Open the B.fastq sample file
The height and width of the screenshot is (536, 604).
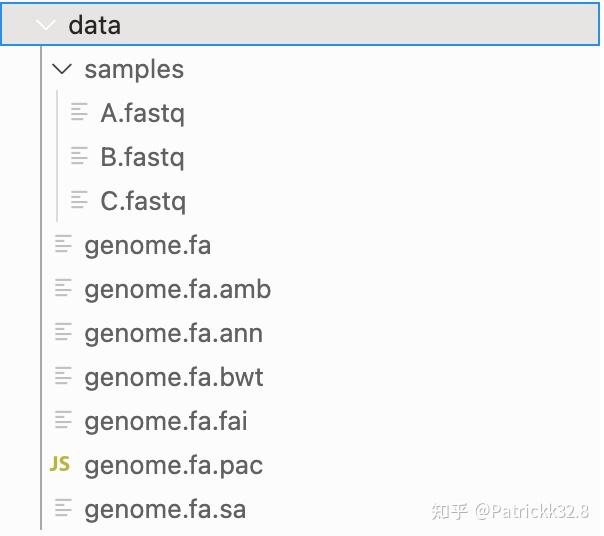tap(142, 157)
